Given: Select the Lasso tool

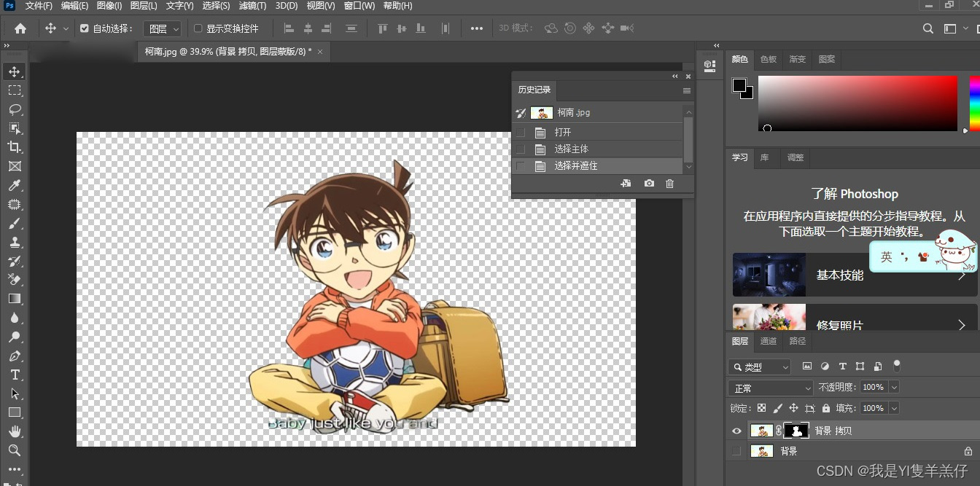Looking at the screenshot, I should tap(15, 109).
